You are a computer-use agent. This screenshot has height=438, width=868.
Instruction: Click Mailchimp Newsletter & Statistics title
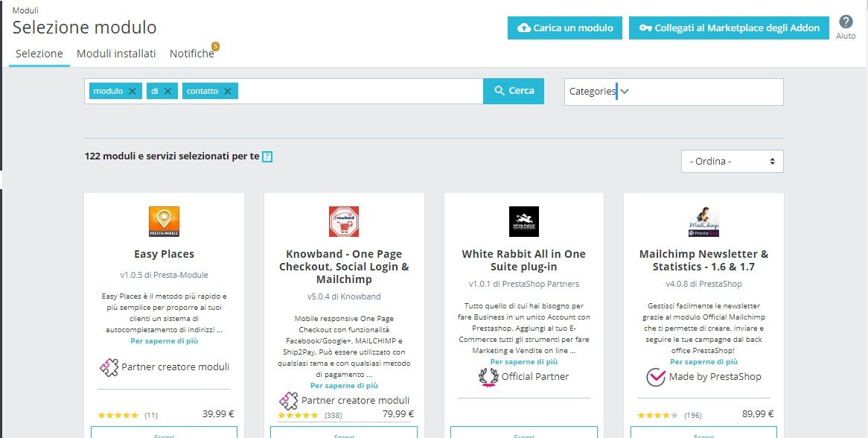[703, 260]
